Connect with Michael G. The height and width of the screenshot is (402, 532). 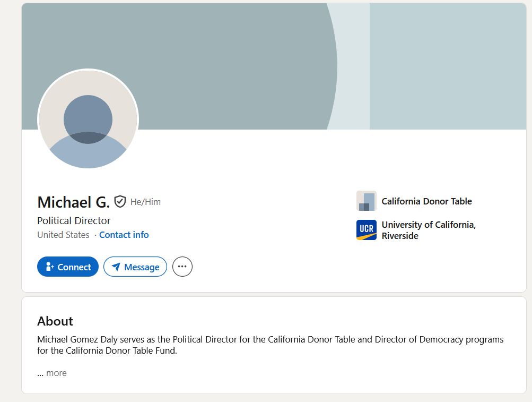(x=68, y=267)
